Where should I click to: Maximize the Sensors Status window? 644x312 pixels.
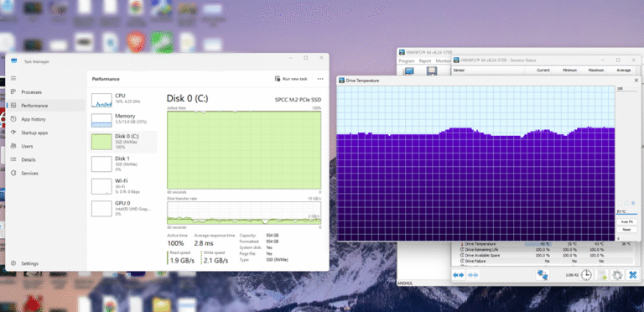click(x=618, y=60)
